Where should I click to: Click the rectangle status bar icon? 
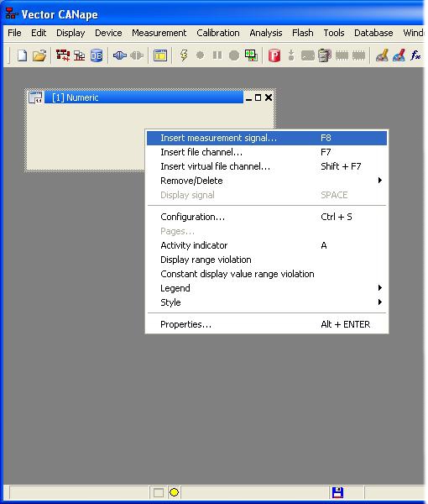point(159,492)
